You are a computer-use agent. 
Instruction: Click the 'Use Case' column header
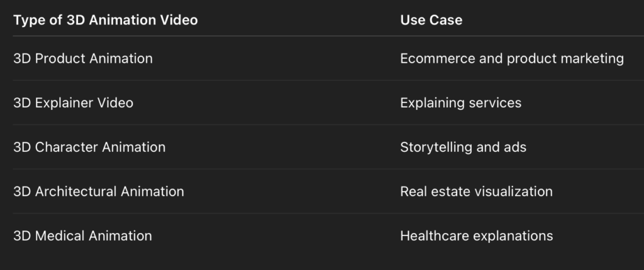(x=431, y=20)
